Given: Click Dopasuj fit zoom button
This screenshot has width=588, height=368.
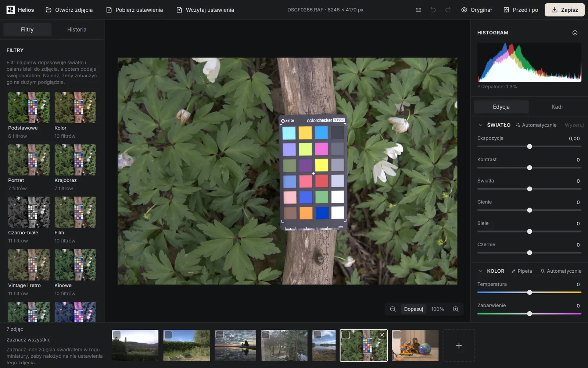Looking at the screenshot, I should pyautogui.click(x=413, y=309).
